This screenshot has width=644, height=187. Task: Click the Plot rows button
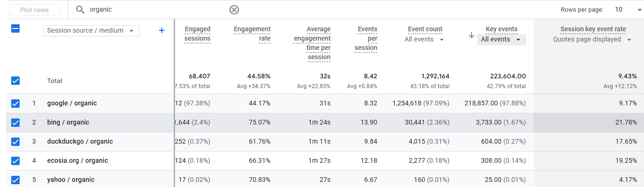tap(35, 10)
